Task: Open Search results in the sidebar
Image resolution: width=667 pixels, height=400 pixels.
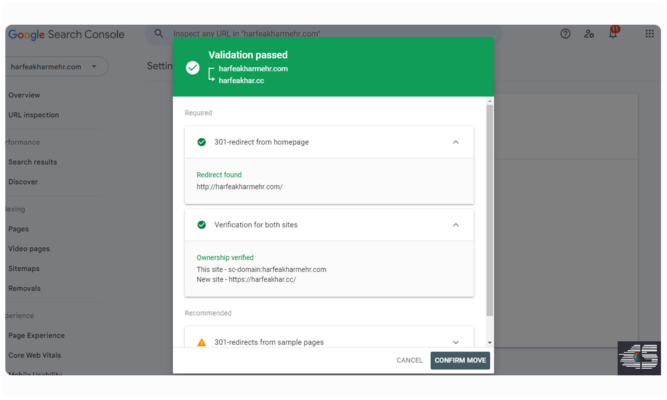Action: coord(32,162)
